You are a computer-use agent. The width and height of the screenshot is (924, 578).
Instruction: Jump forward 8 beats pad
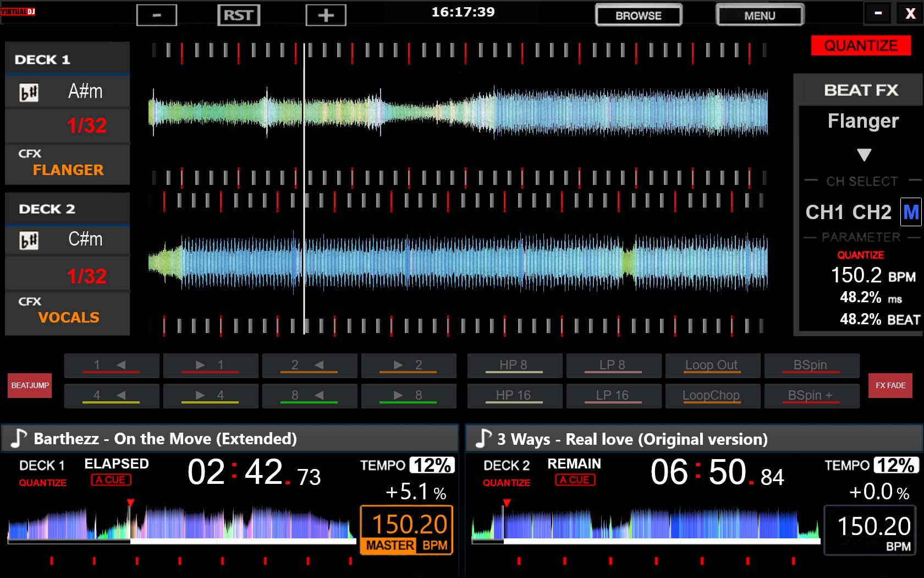pyautogui.click(x=409, y=396)
